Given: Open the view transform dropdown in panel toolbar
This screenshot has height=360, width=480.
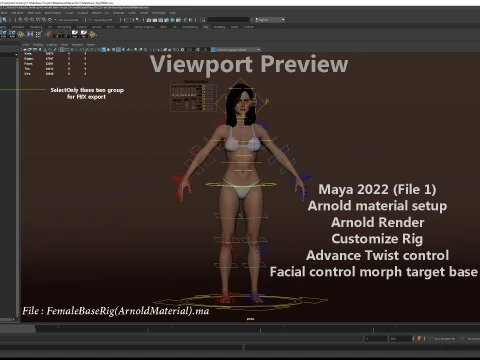Looking at the screenshot, I should click(238, 50).
